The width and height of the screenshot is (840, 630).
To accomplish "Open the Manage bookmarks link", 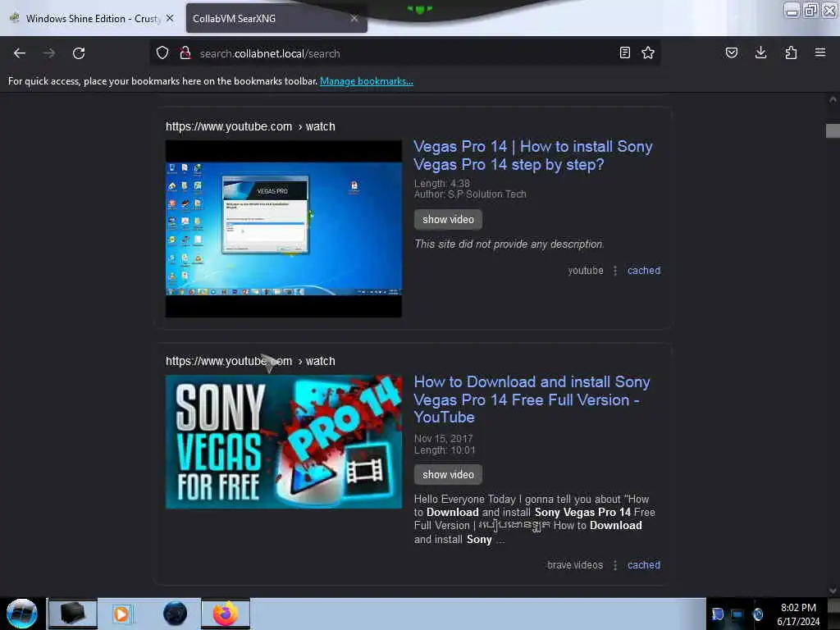I will point(367,81).
